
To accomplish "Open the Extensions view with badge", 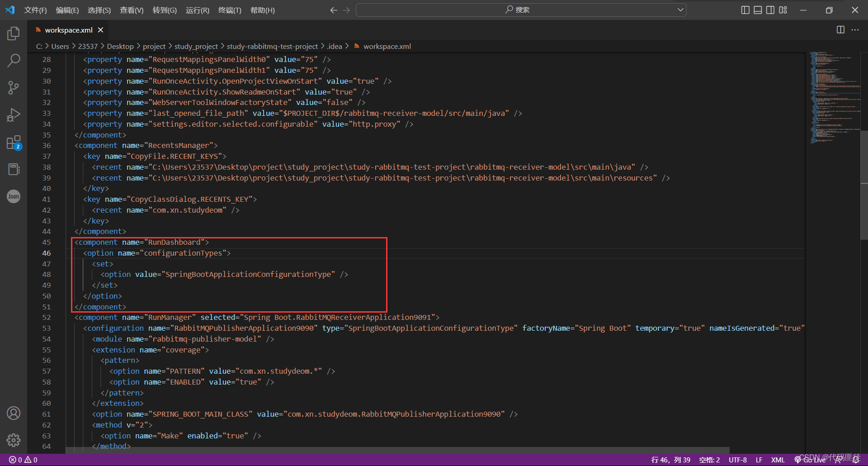I will [x=14, y=143].
